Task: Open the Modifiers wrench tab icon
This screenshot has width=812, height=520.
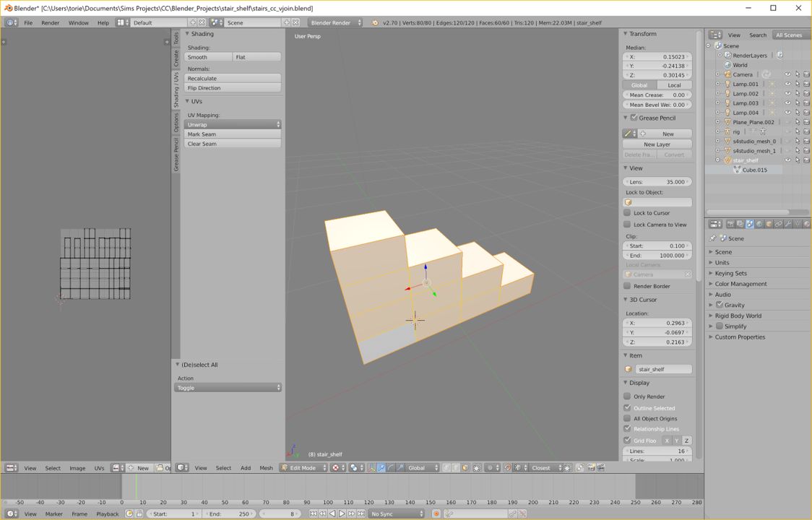Action: tap(788, 224)
